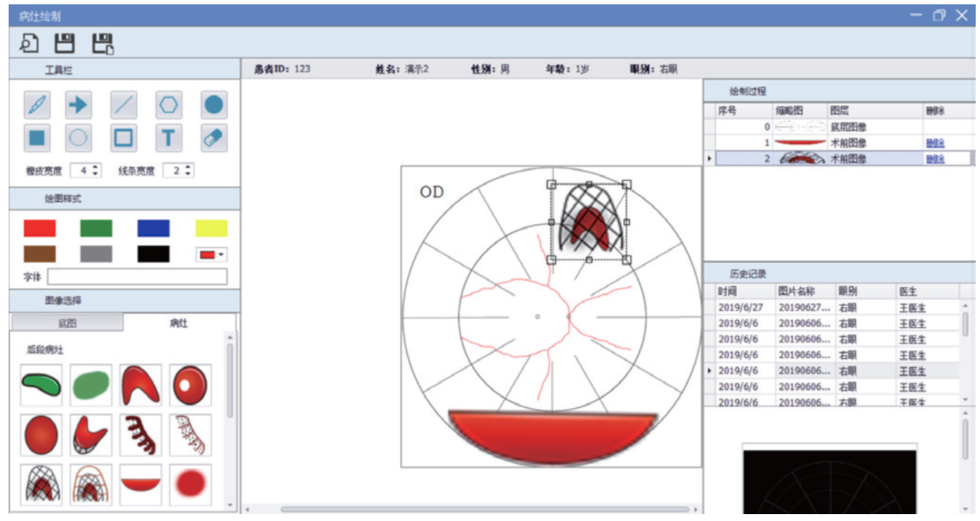Select the dotted mesh strip lesion

190,435
